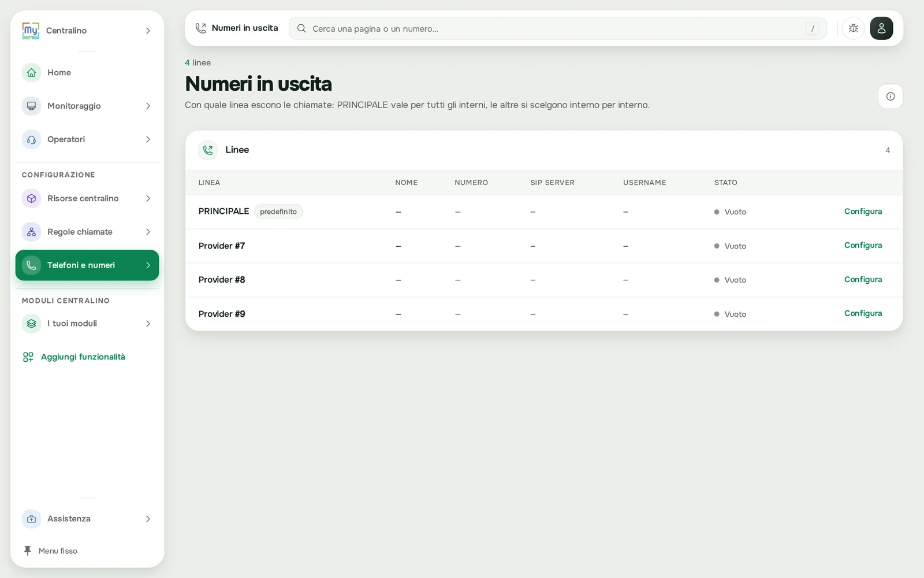Configure the Provider #7 line
Image resolution: width=924 pixels, height=578 pixels.
click(x=863, y=246)
